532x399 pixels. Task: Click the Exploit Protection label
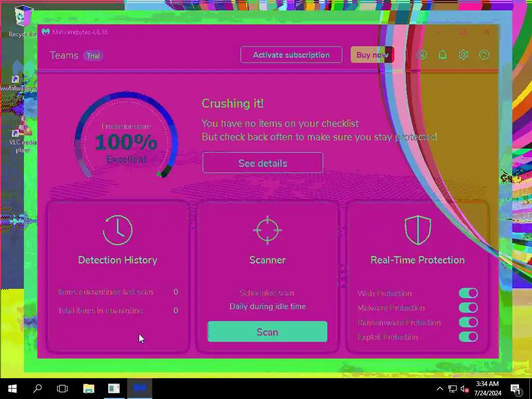(388, 337)
